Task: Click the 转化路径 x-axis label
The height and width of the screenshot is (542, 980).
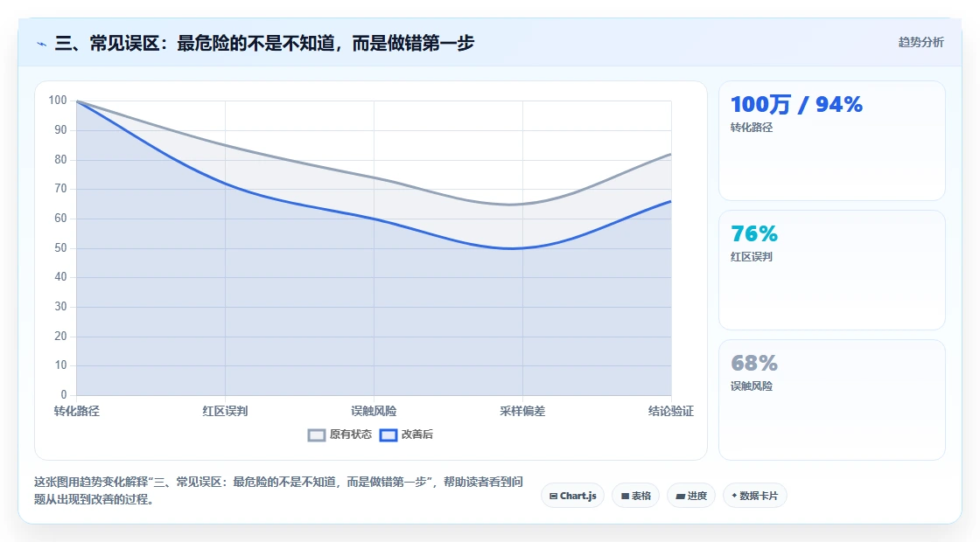Action: click(x=77, y=411)
